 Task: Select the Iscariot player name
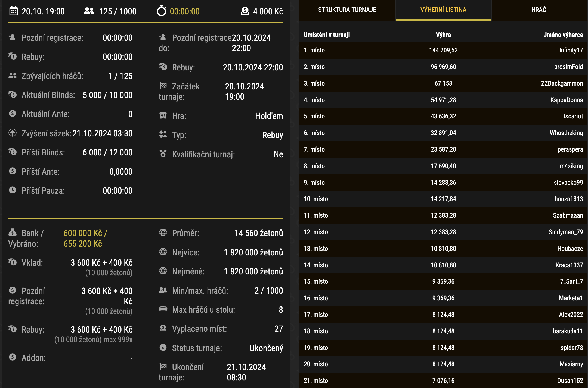[573, 116]
